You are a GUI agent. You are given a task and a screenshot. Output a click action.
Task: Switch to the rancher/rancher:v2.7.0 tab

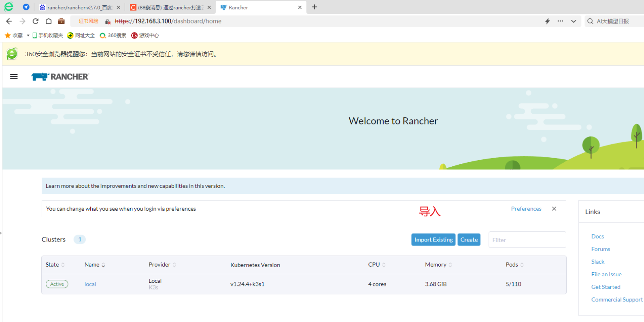pyautogui.click(x=80, y=7)
